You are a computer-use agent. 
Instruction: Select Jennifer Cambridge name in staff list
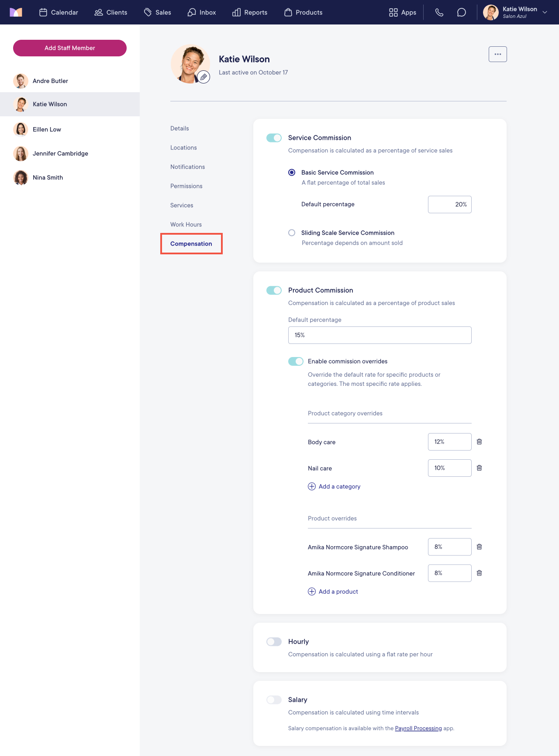[x=60, y=153]
